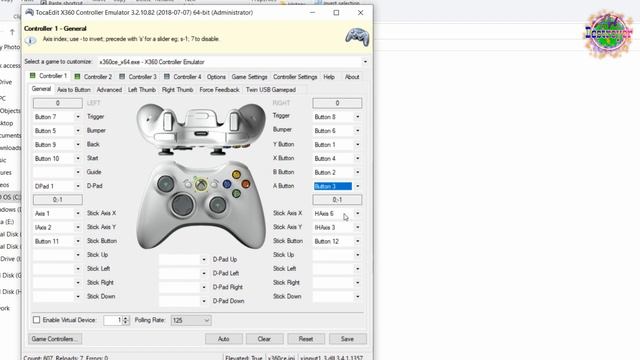Select the Right Thumb sub-tab
The image size is (640, 360).
(177, 90)
